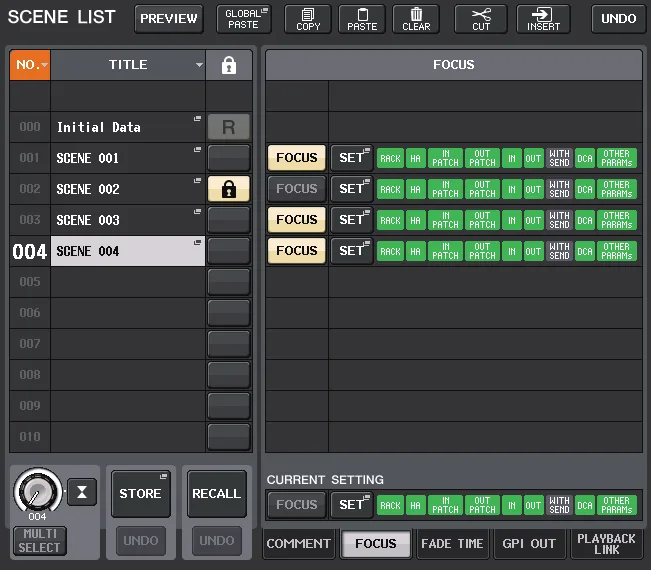Screen dimensions: 651x570
Task: Open SET popup in CURRENT SETTING
Action: [352, 505]
